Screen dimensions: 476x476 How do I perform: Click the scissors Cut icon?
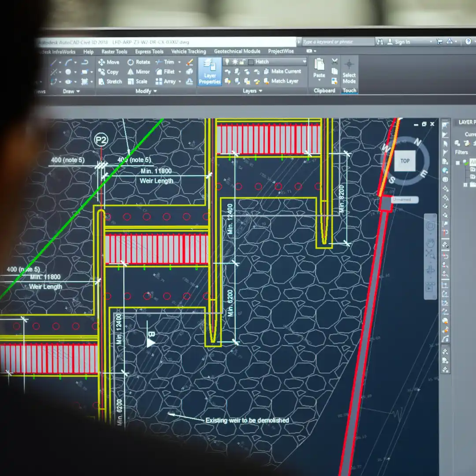335,62
